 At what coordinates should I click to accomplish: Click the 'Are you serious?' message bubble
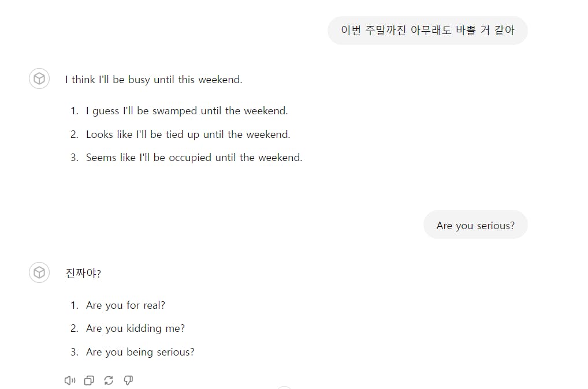coord(475,225)
